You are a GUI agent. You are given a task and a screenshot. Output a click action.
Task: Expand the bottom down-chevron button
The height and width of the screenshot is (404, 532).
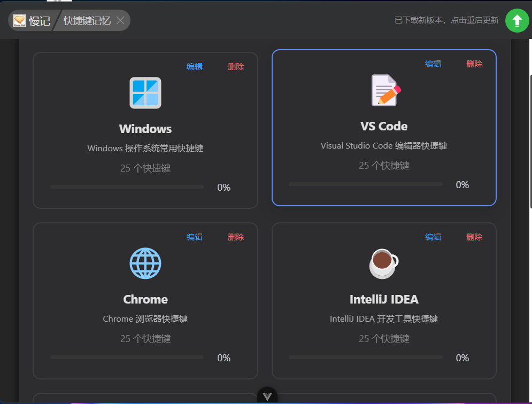click(x=267, y=396)
